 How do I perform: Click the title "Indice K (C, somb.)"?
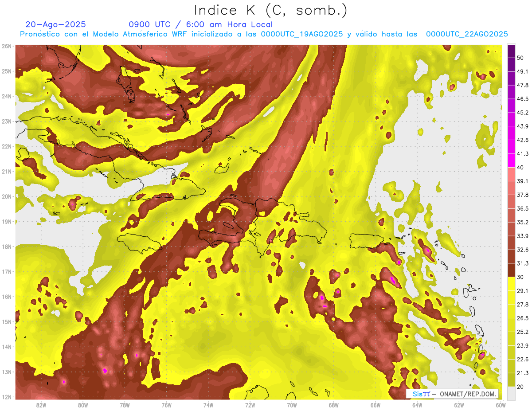coord(270,10)
